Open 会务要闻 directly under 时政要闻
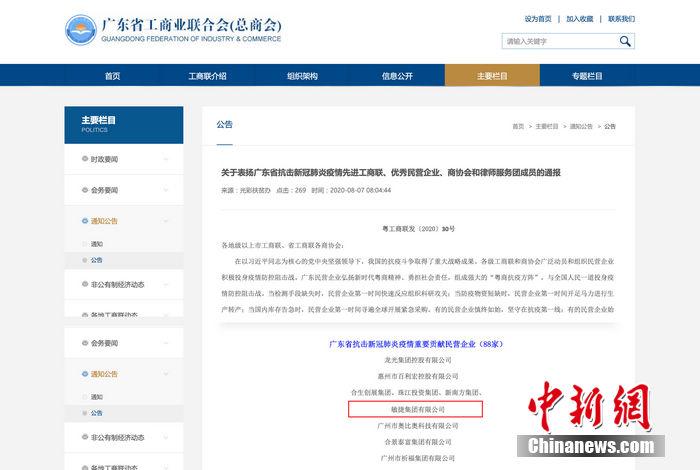700x470 pixels. (x=104, y=190)
